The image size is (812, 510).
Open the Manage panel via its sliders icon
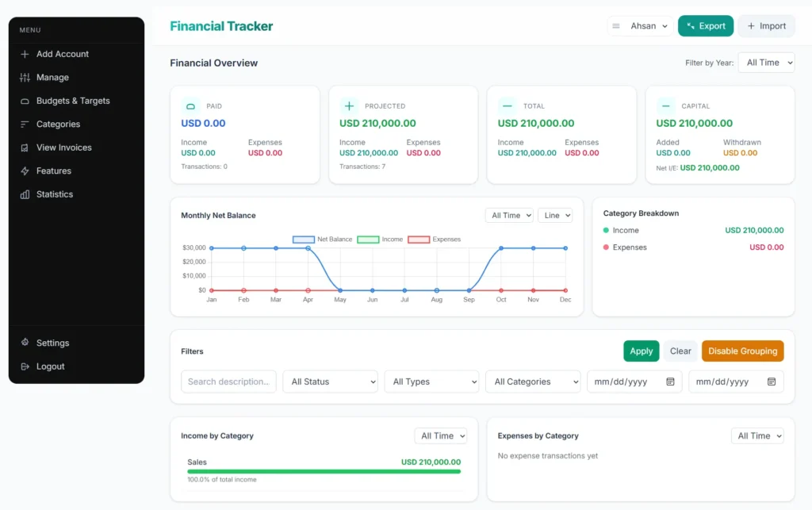point(26,77)
